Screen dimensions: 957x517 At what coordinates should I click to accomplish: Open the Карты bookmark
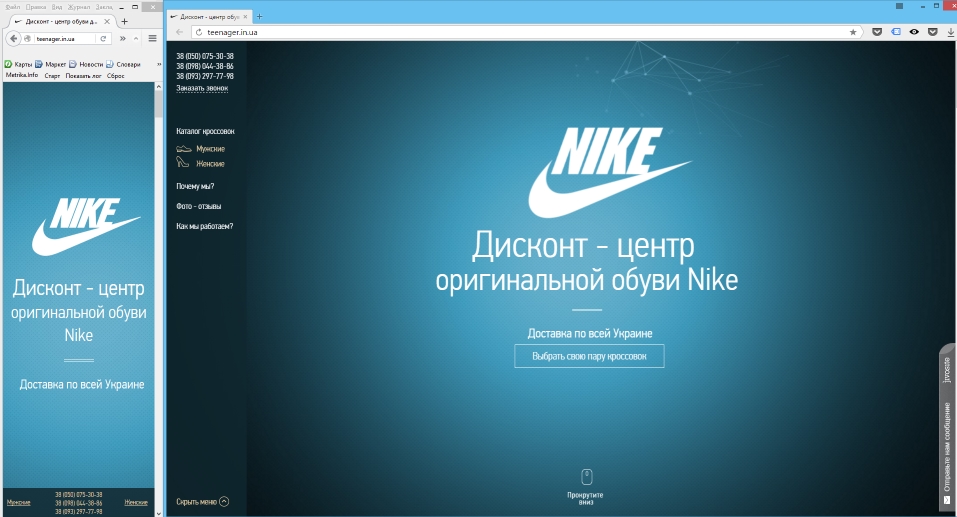(x=19, y=64)
